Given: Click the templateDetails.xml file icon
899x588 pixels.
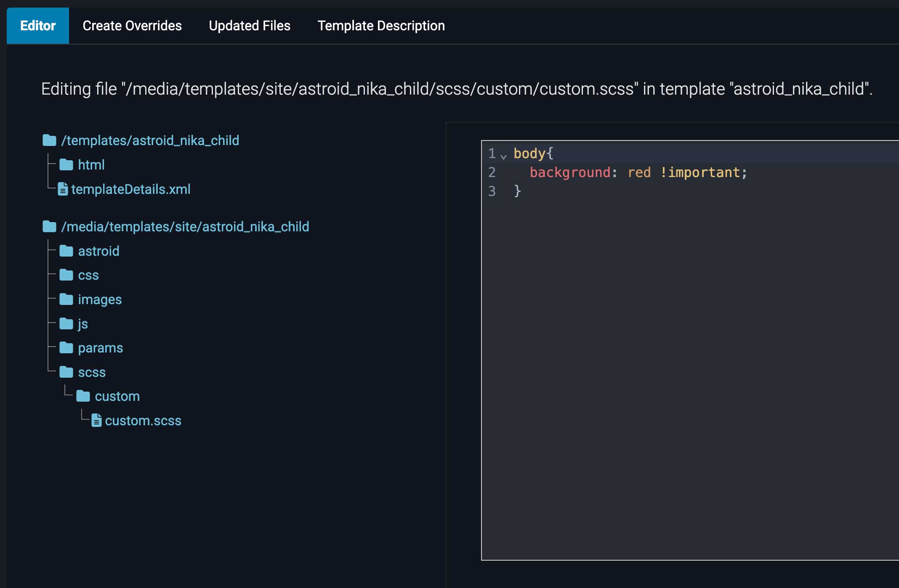Looking at the screenshot, I should click(x=63, y=189).
